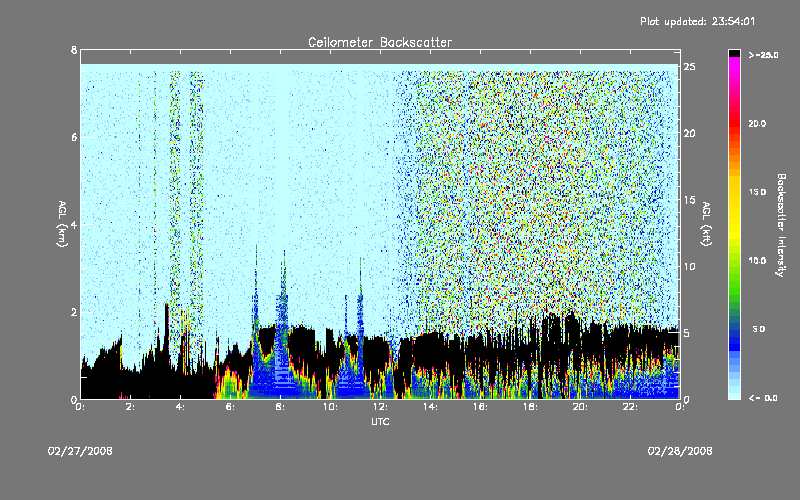Click the '8' km tick on left axis

(x=74, y=50)
